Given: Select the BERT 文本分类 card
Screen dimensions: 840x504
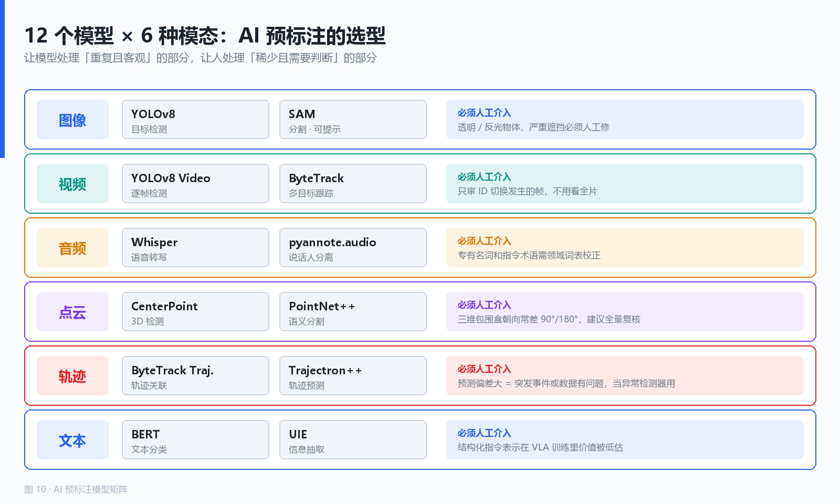Looking at the screenshot, I should click(195, 440).
